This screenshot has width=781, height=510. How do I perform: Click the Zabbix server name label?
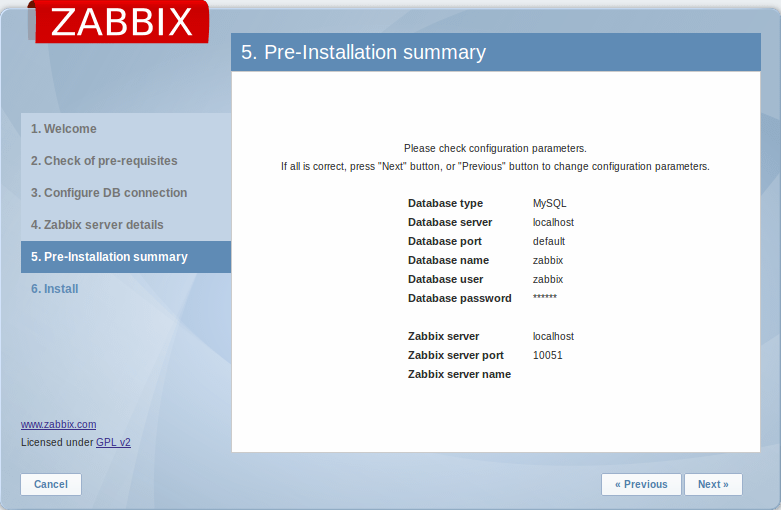[x=459, y=374]
